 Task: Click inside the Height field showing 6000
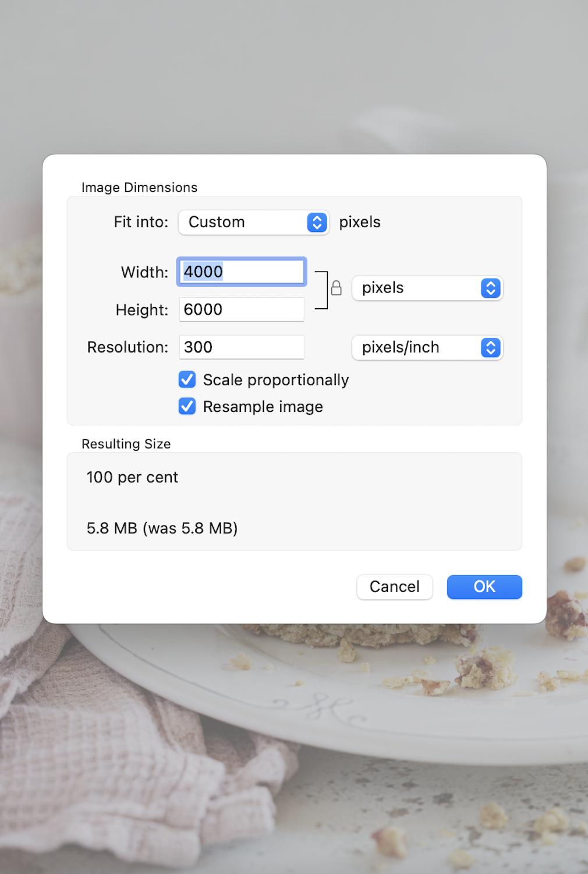241,309
